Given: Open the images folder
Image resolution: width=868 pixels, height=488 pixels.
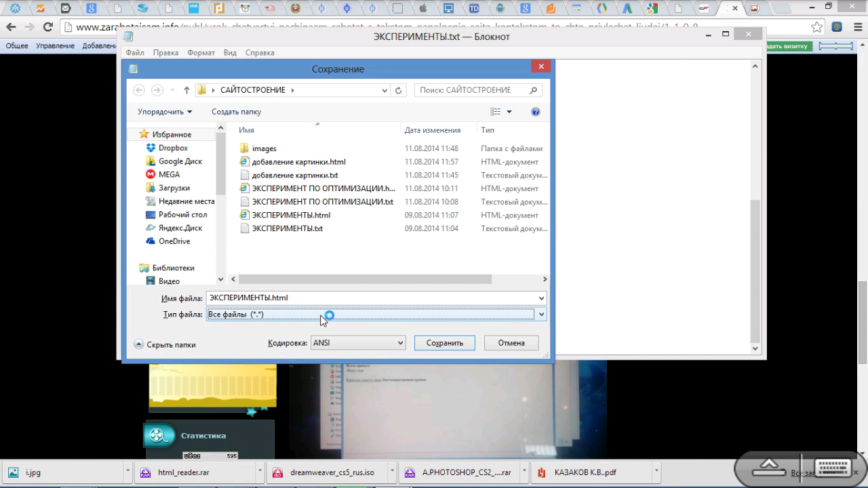Looking at the screenshot, I should [258, 148].
